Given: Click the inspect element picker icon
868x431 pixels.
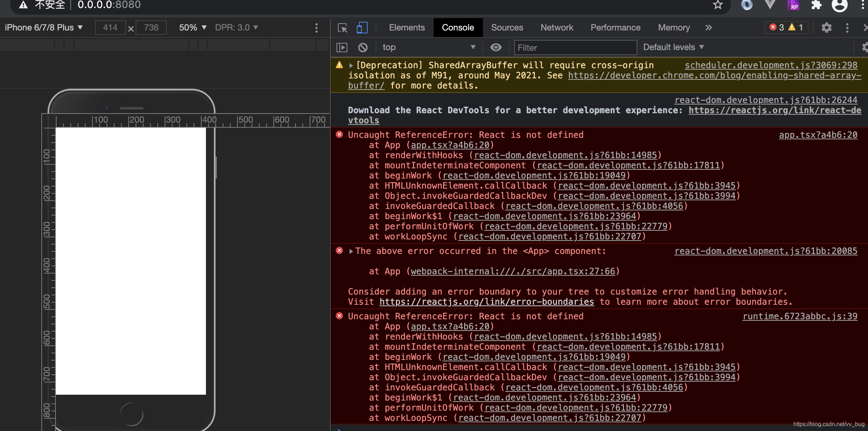Looking at the screenshot, I should [342, 28].
